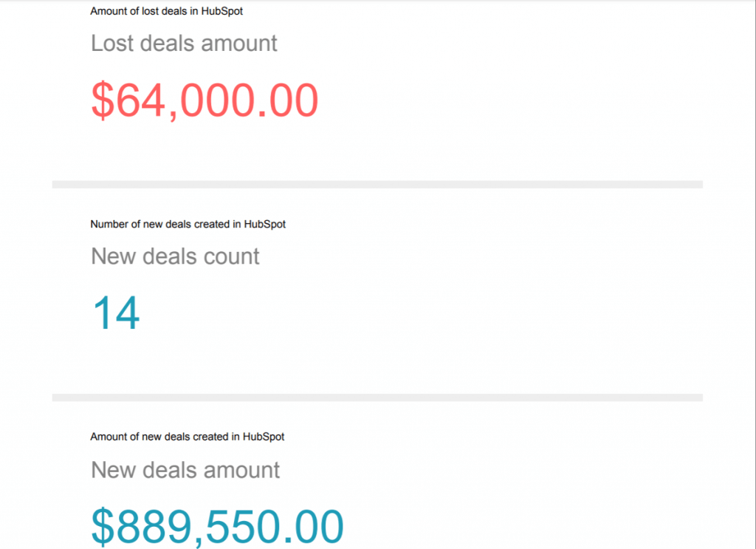
Task: Click the dollar sign of the red $64,000.00
Action: pyautogui.click(x=103, y=100)
